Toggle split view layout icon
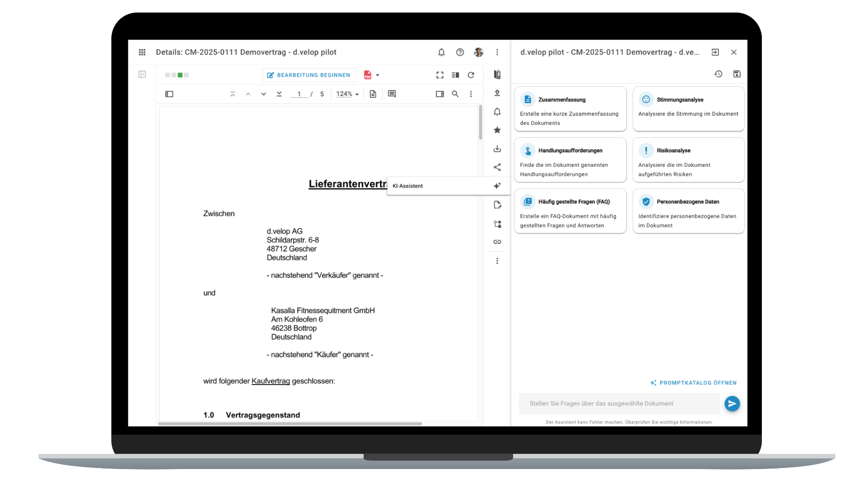This screenshot has width=868, height=482. coord(455,75)
